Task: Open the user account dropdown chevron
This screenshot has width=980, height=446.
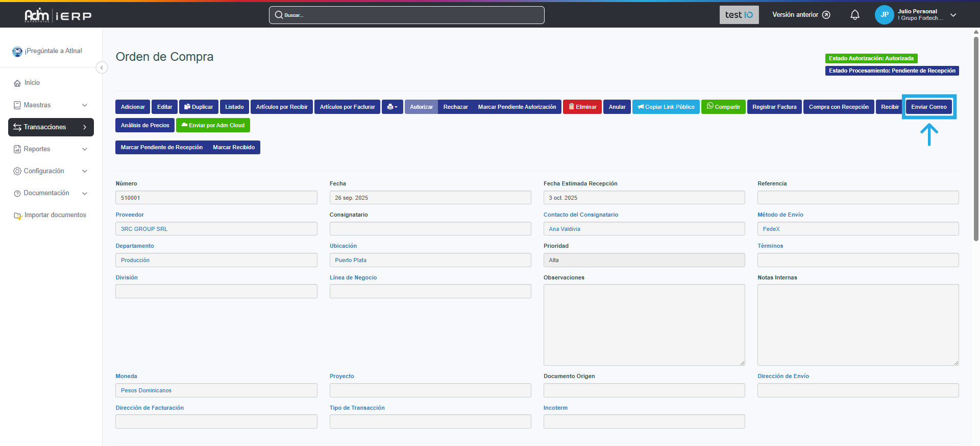Action: coord(953,15)
